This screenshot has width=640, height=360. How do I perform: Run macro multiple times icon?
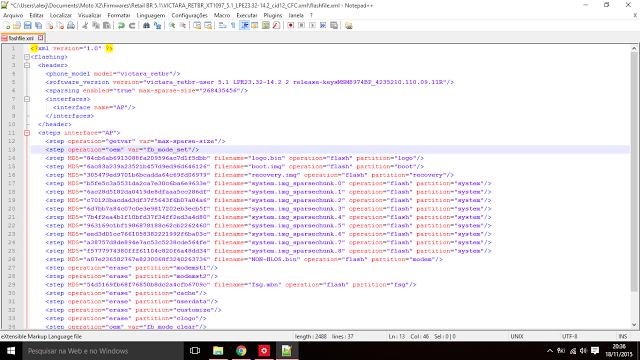(323, 26)
